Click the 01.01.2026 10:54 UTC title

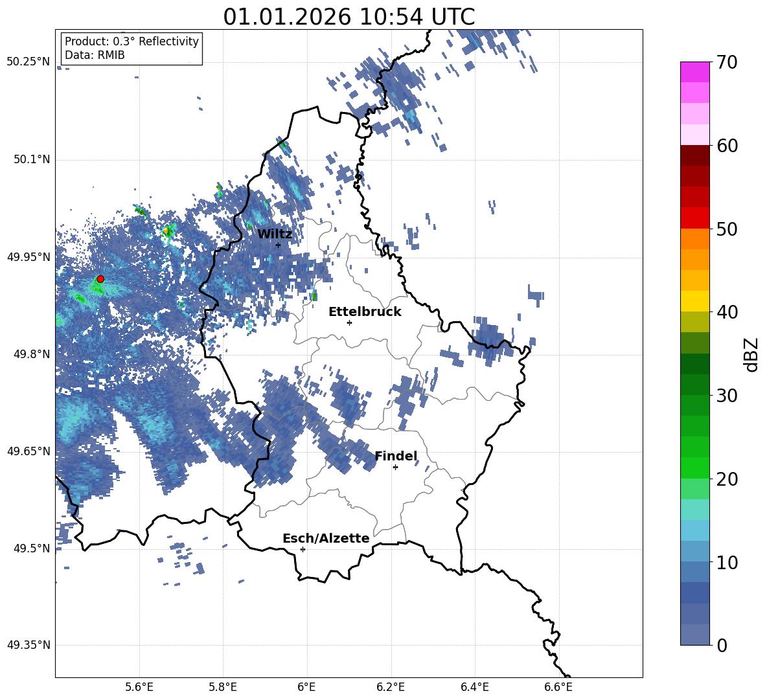point(349,17)
